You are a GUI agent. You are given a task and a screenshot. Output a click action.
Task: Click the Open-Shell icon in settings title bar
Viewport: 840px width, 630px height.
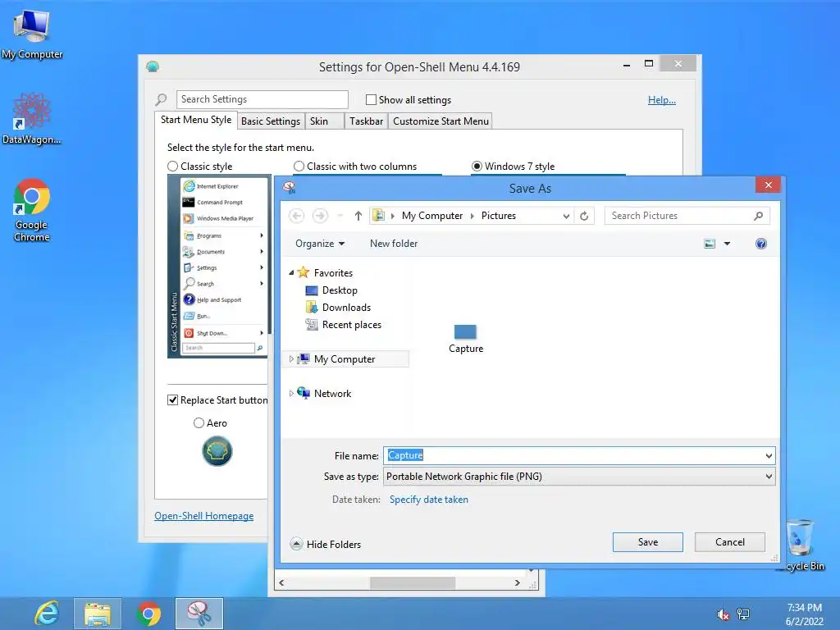(x=153, y=66)
